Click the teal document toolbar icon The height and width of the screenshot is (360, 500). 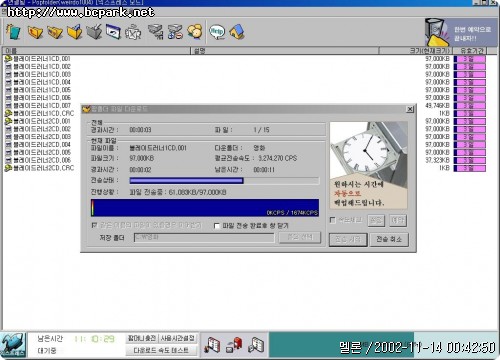pos(14,32)
